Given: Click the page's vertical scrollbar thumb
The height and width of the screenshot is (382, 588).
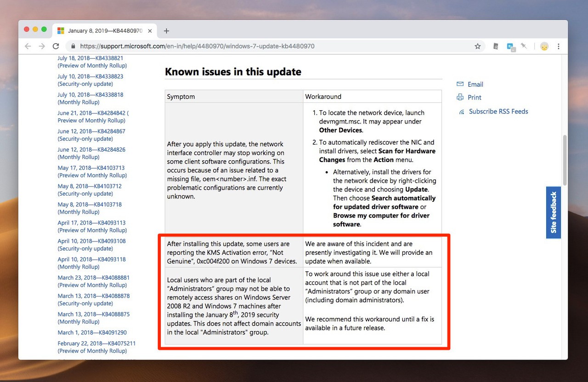Looking at the screenshot, I should point(565,161).
